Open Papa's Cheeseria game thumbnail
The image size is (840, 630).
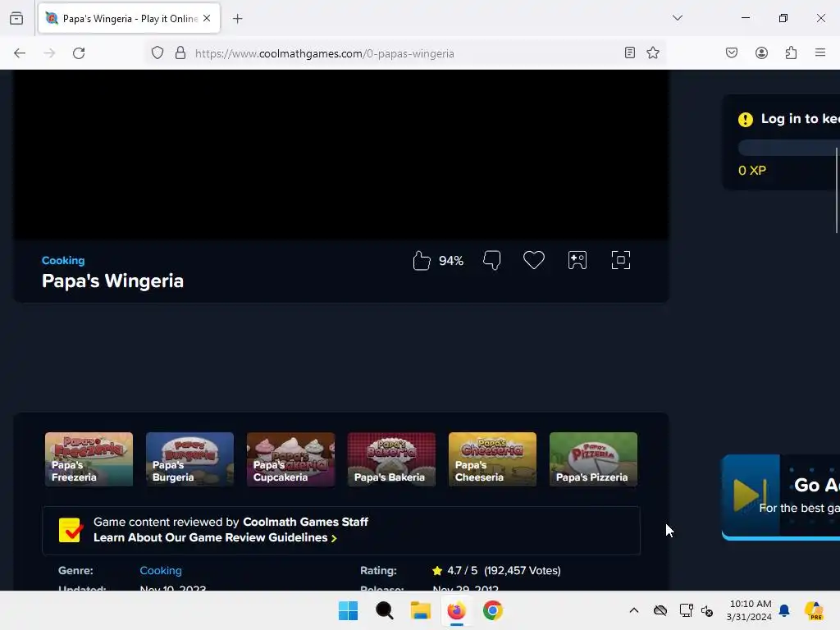click(492, 459)
